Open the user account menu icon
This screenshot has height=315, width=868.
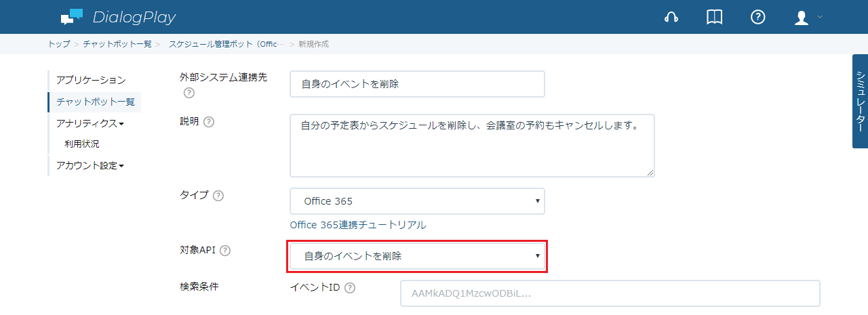(x=802, y=18)
